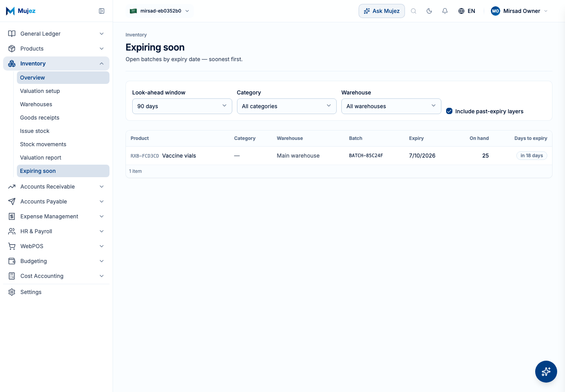Click the Expiry column header
The height and width of the screenshot is (392, 565).
click(416, 138)
